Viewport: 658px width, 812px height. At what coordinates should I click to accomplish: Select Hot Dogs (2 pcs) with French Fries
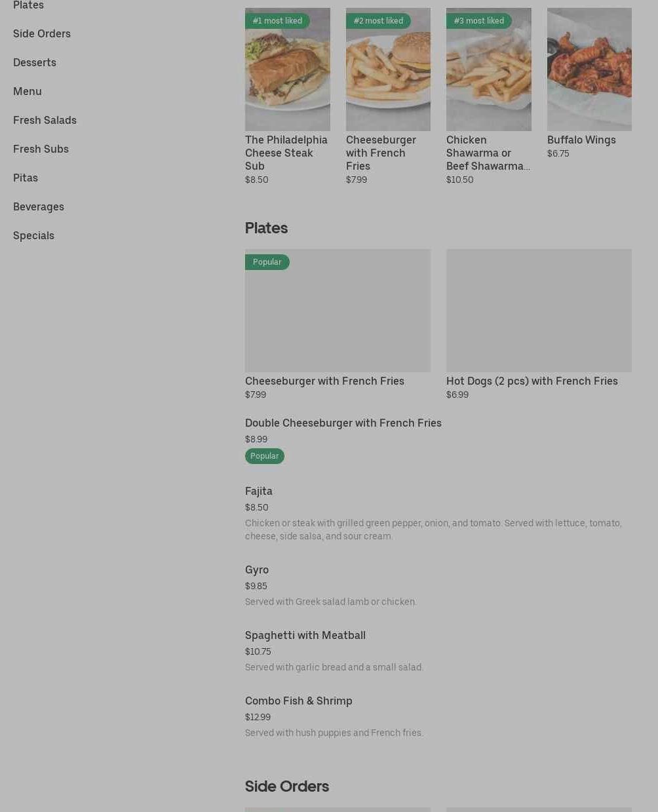pyautogui.click(x=539, y=311)
